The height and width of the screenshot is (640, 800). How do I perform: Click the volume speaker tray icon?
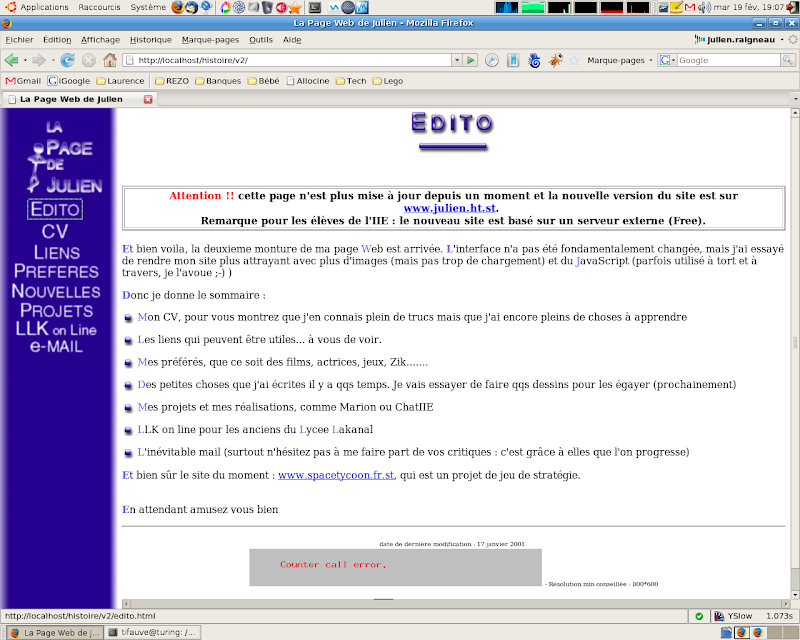coord(705,7)
